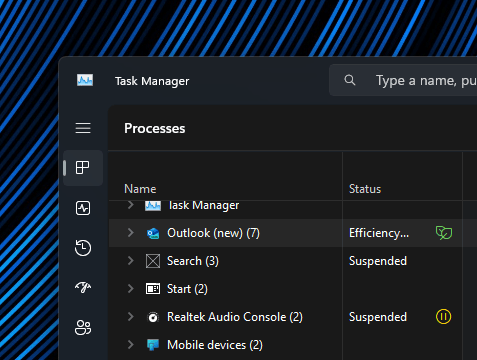Click the search magnifier icon
Viewport: 477px width, 360px height.
[350, 80]
